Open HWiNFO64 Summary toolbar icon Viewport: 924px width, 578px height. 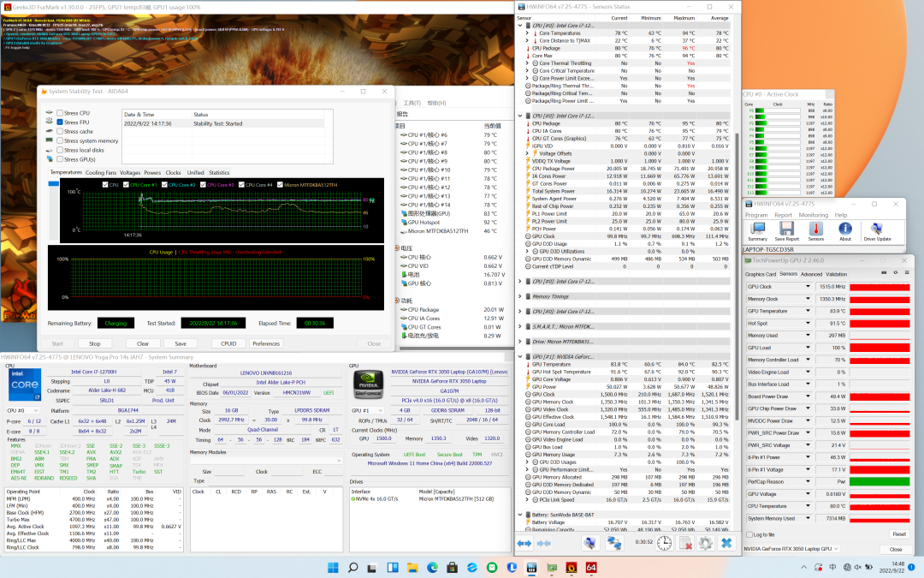tap(757, 230)
